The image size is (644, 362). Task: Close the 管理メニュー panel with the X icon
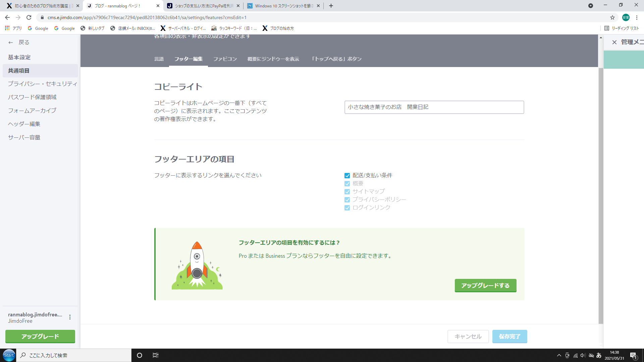[614, 42]
